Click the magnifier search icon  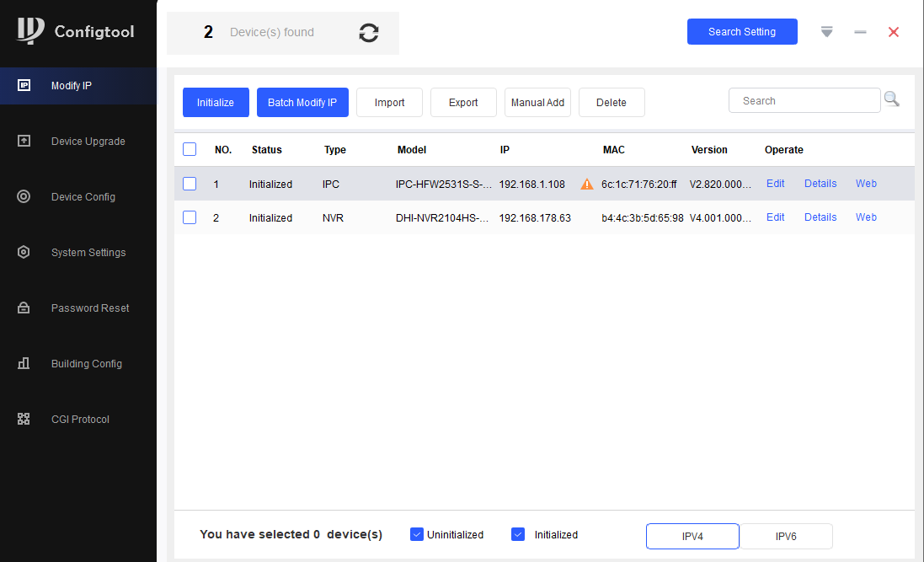pyautogui.click(x=891, y=100)
